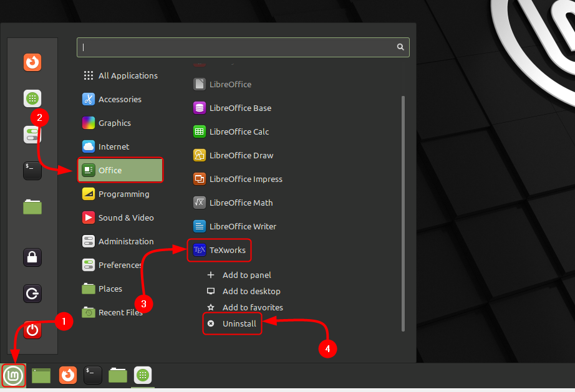Choose Add to favorites for TeXworks
Image resolution: width=575 pixels, height=392 pixels.
[245, 307]
